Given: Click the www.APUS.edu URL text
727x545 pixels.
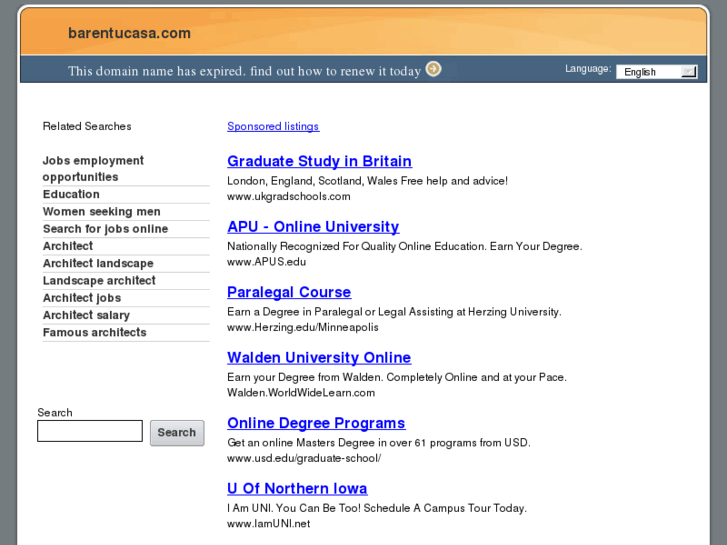Looking at the screenshot, I should coord(267,262).
